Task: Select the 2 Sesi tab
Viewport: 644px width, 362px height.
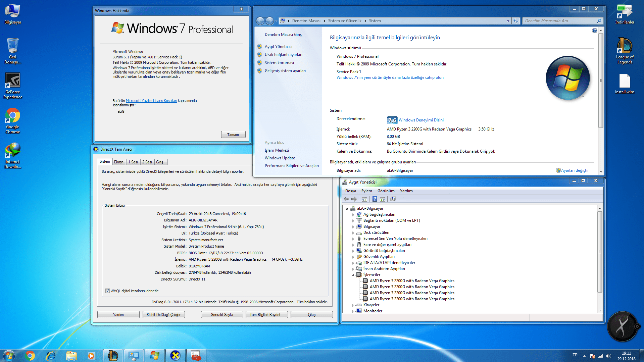Action: point(147,162)
